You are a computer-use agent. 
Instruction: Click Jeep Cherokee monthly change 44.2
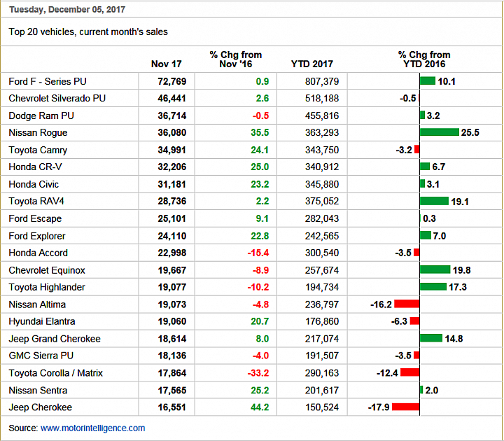point(260,407)
